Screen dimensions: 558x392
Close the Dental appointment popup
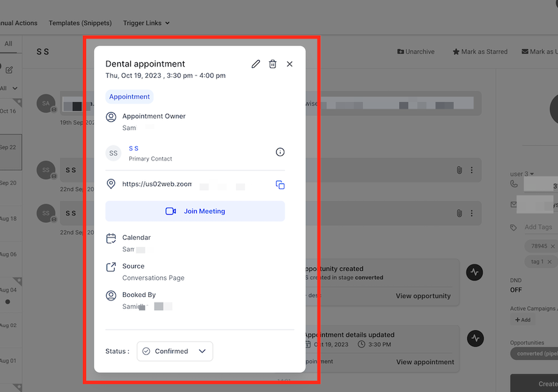click(x=290, y=64)
